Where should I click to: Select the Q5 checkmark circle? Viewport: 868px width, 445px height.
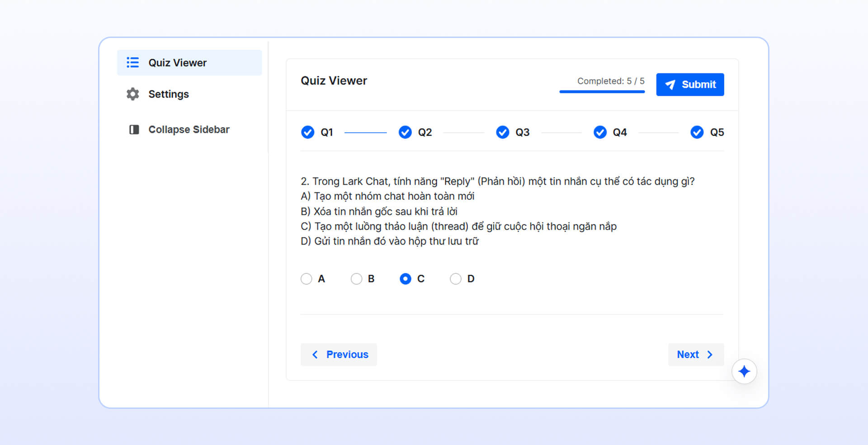pyautogui.click(x=697, y=132)
